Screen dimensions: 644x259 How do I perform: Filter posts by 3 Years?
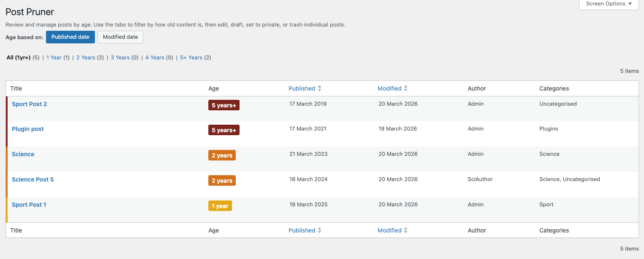[120, 58]
